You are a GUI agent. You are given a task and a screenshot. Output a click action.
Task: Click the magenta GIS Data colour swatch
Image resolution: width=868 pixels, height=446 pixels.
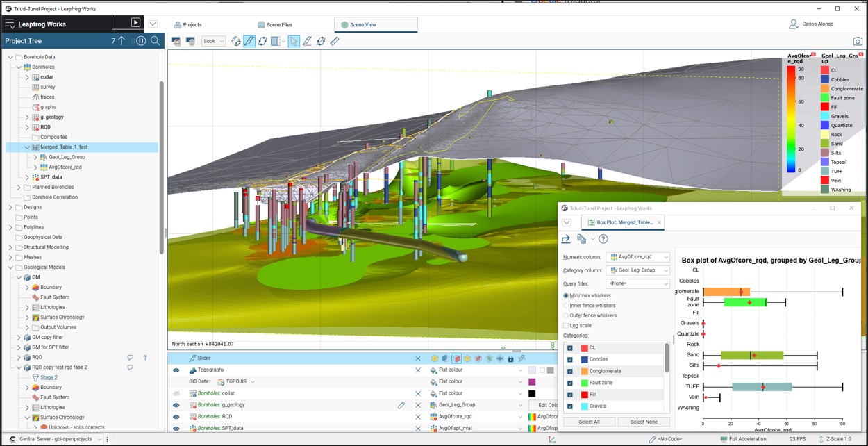coord(532,381)
